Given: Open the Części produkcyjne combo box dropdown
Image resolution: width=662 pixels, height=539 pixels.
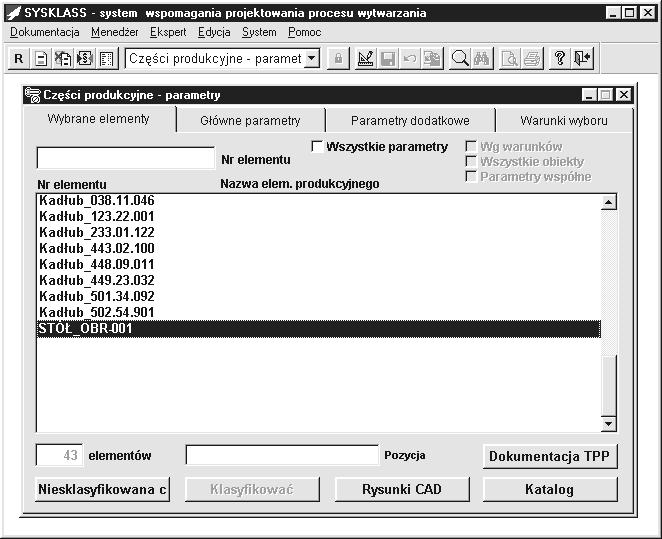Looking at the screenshot, I should [312, 58].
